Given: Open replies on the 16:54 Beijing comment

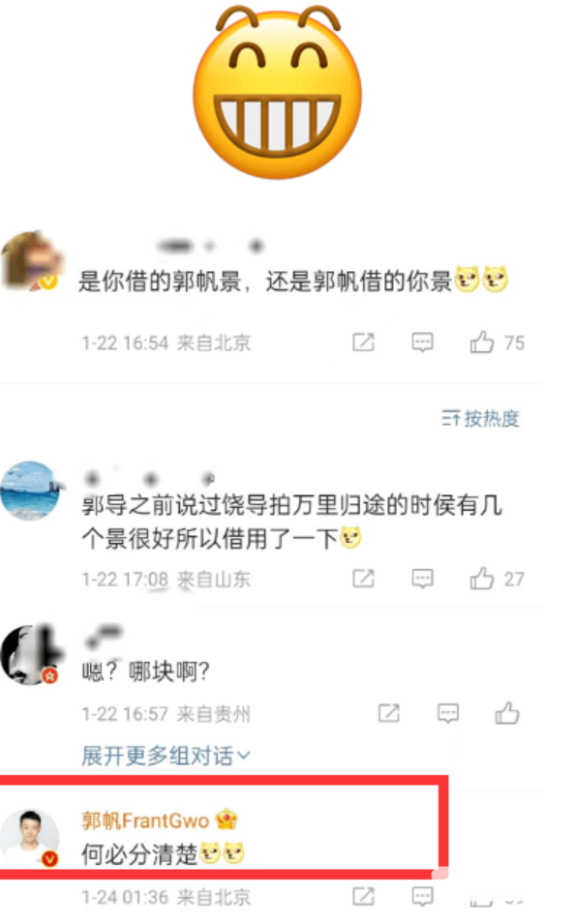Looking at the screenshot, I should [422, 342].
